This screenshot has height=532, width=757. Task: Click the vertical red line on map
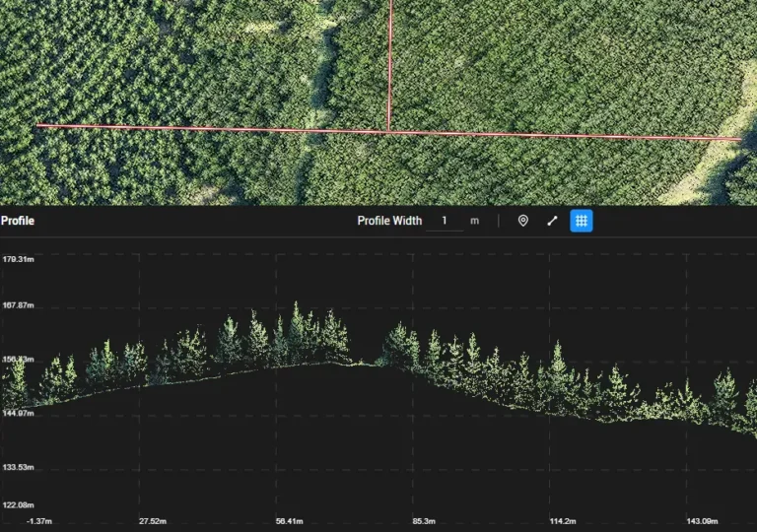pos(390,65)
